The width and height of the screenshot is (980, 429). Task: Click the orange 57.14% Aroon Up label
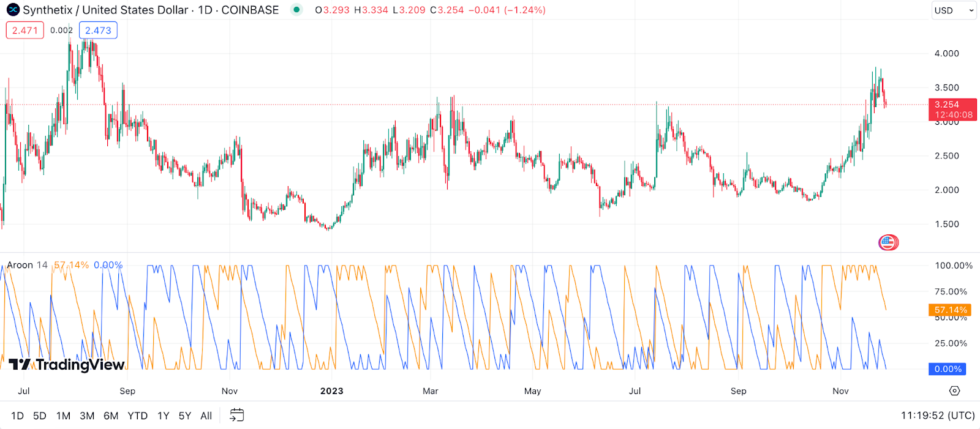pyautogui.click(x=950, y=310)
